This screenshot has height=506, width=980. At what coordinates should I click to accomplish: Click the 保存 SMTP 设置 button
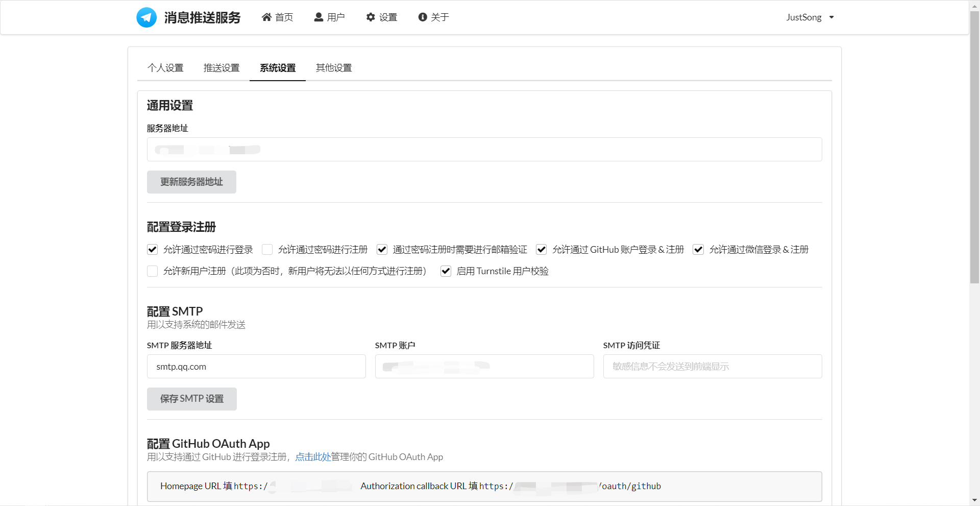click(191, 399)
